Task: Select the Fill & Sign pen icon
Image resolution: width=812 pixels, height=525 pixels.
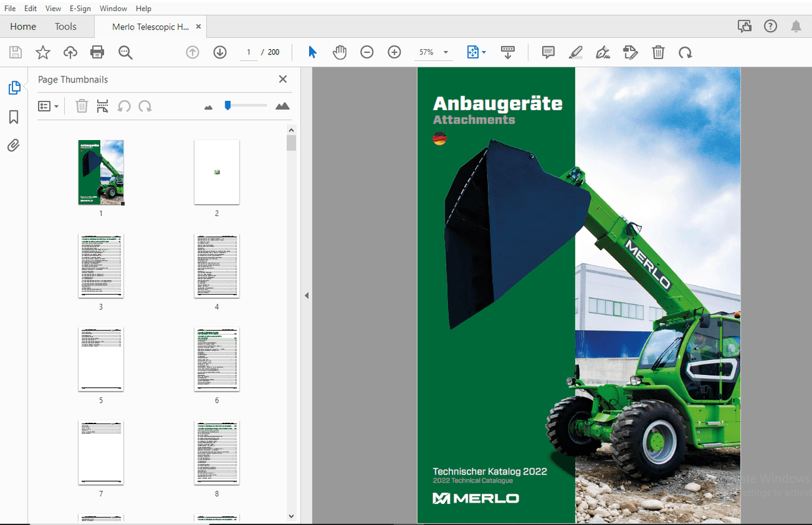Action: 602,52
